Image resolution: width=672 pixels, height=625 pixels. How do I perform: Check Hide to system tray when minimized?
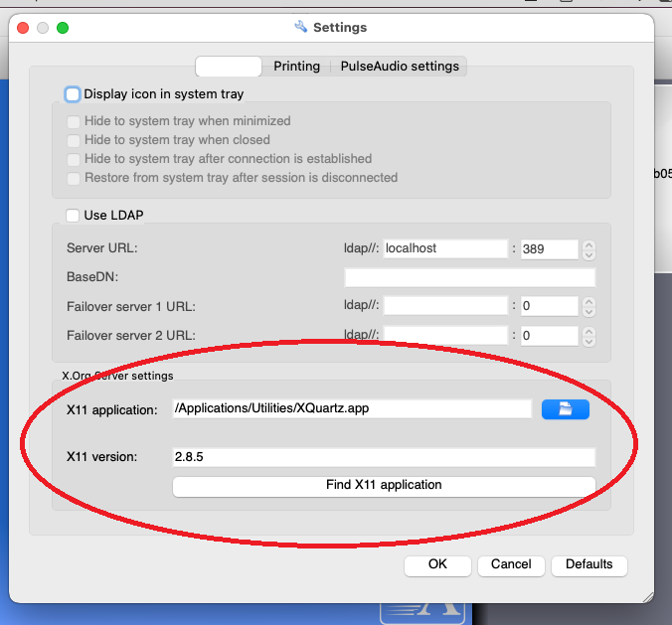[x=74, y=121]
